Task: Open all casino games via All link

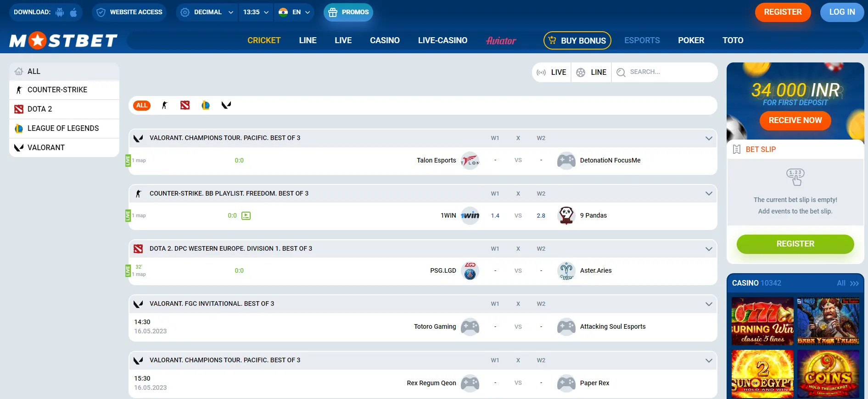Action: (x=847, y=283)
